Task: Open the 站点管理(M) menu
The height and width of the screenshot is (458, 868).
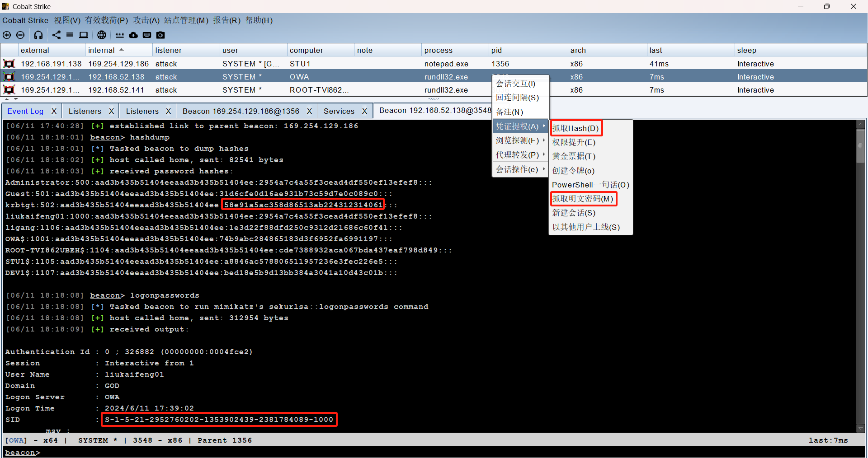Action: pos(186,20)
